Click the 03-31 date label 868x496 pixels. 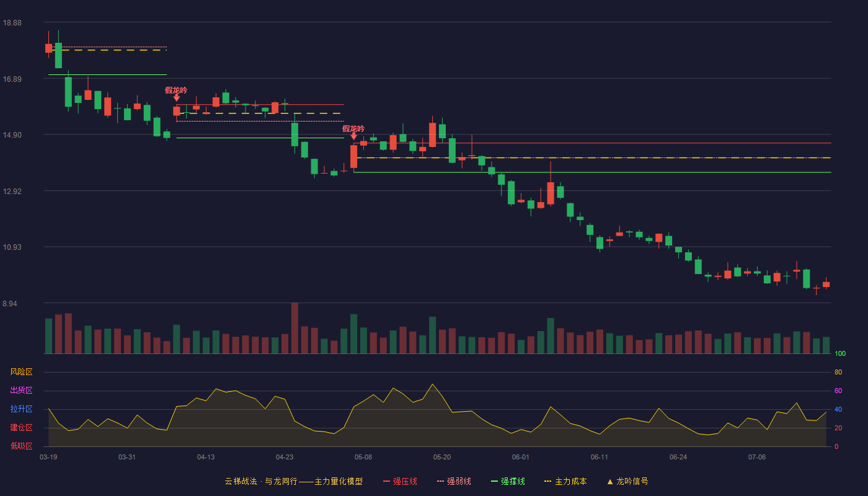[127, 457]
